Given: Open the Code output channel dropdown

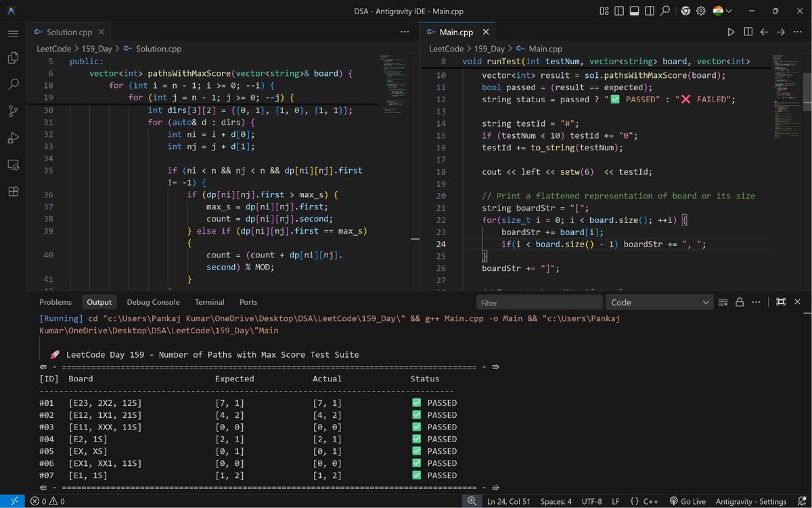Looking at the screenshot, I should point(660,303).
